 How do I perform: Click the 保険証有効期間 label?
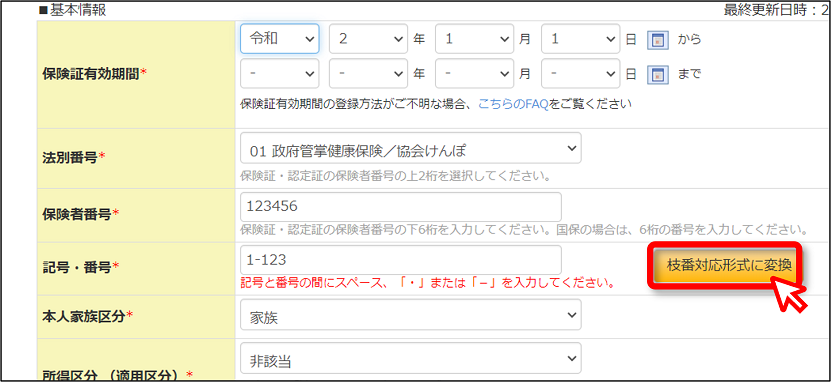tap(94, 74)
